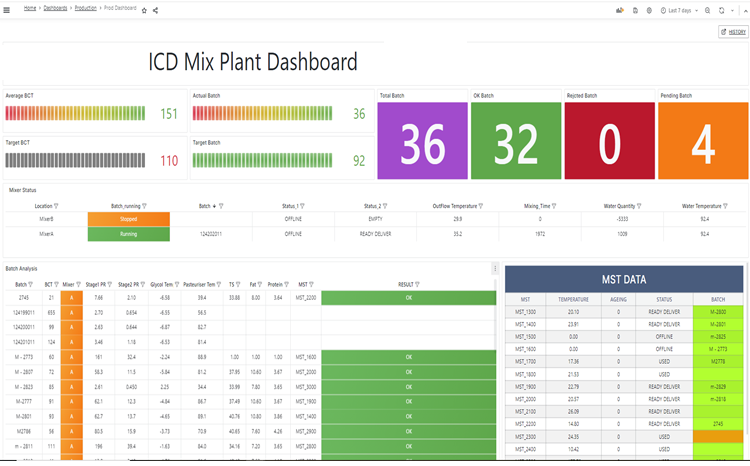
Task: Refresh the dashboard
Action: [721, 10]
